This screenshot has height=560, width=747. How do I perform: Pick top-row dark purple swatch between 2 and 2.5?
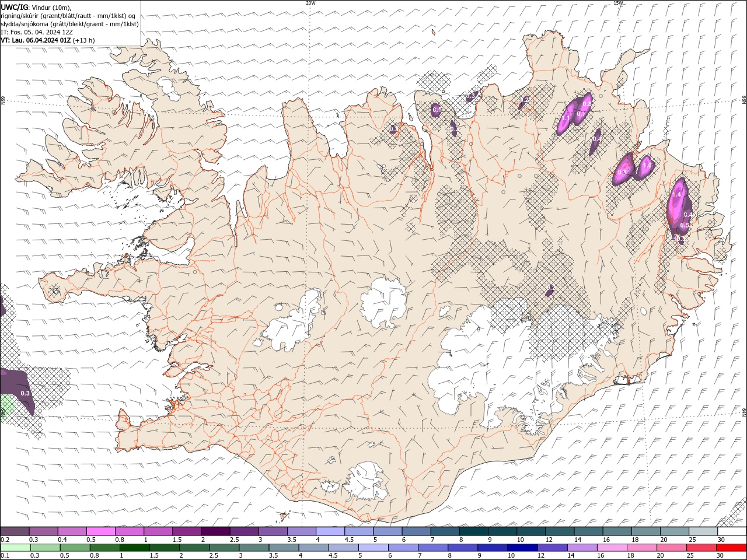[x=215, y=531]
